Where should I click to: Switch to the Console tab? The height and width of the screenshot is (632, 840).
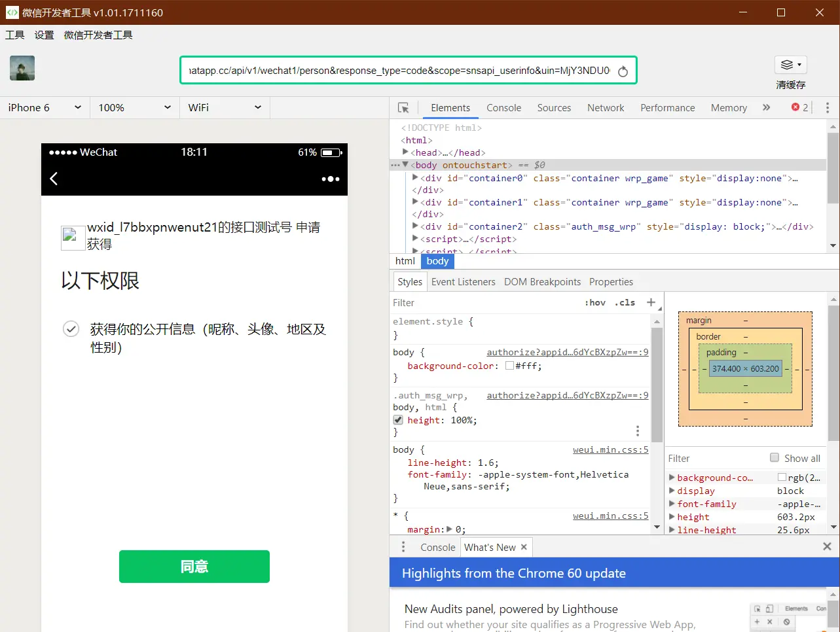[504, 108]
